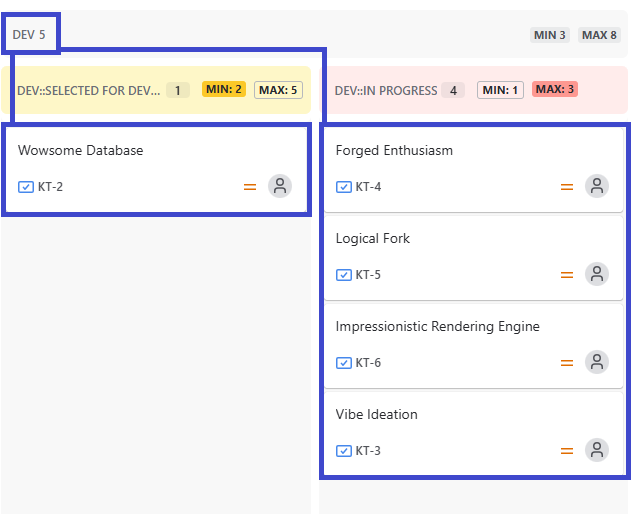This screenshot has height=514, width=632.
Task: Click medium priority icon on Wowsome Database
Action: pyautogui.click(x=250, y=186)
